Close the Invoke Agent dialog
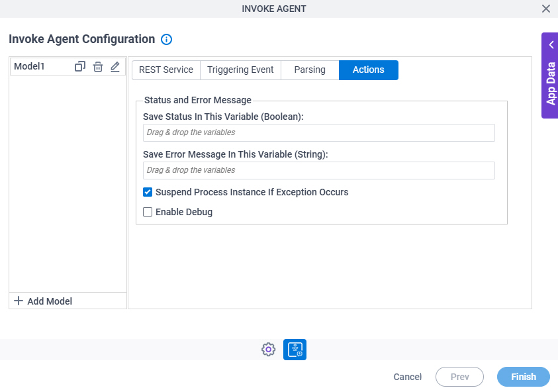This screenshot has width=558, height=392. (x=545, y=9)
